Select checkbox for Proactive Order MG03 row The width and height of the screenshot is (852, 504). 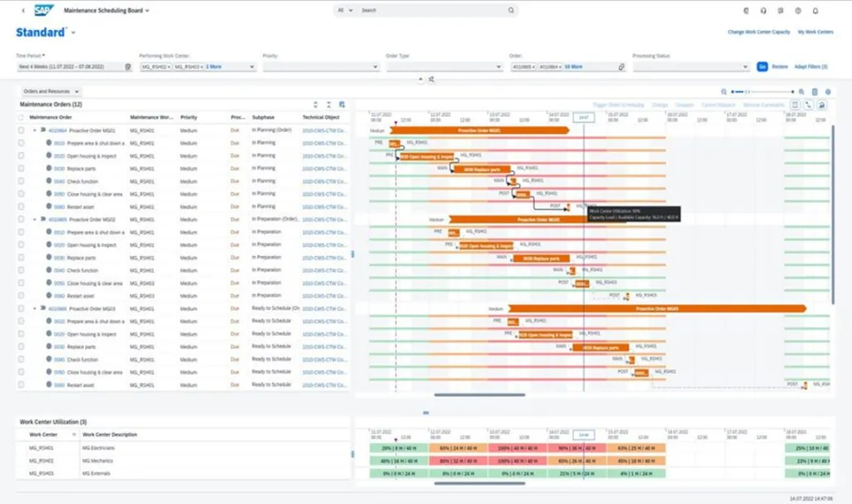click(x=21, y=309)
